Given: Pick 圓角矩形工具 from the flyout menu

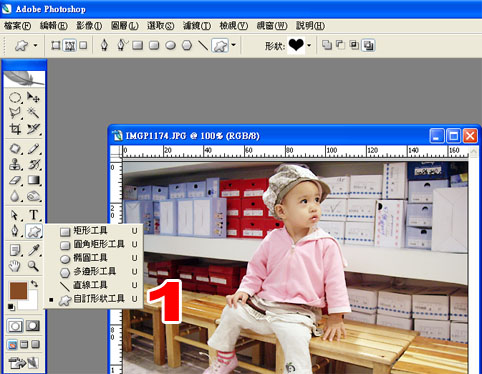Looking at the screenshot, I should [94, 244].
